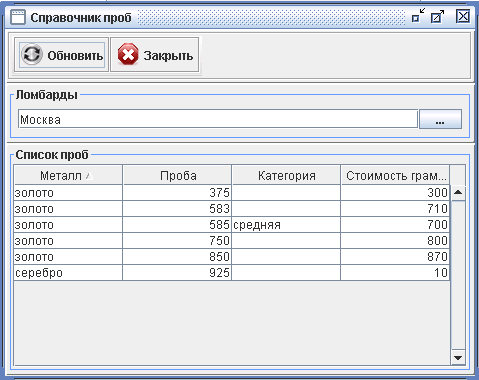Maximize the Справочник проб internal window
This screenshot has height=380, width=479.
(x=437, y=17)
